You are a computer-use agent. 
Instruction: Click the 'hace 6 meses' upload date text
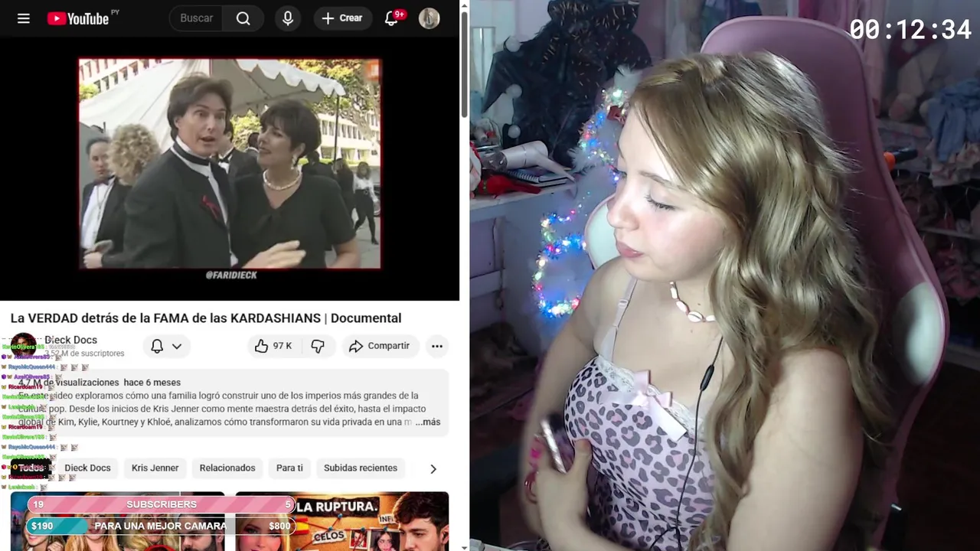152,383
